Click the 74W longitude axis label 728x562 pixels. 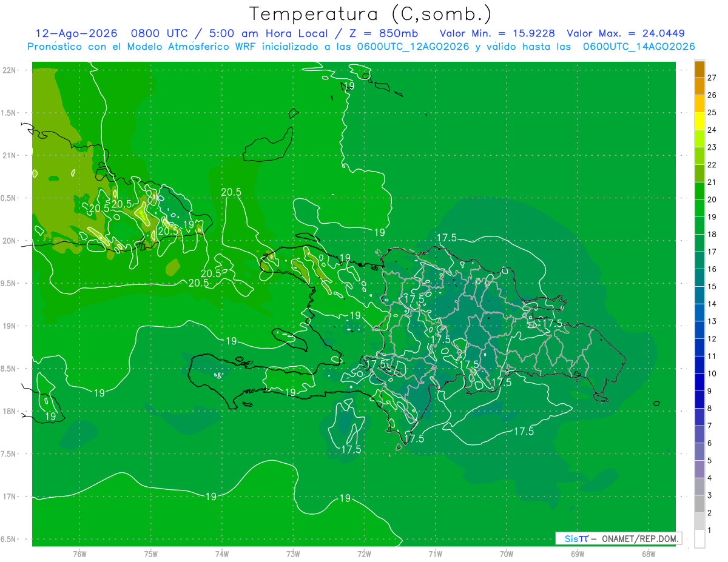[222, 554]
